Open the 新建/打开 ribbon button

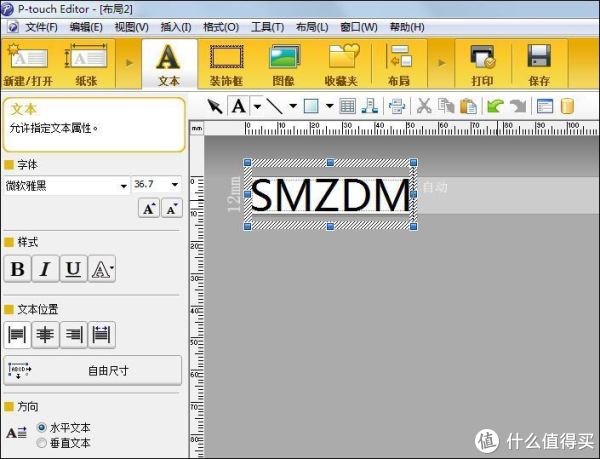(x=28, y=64)
